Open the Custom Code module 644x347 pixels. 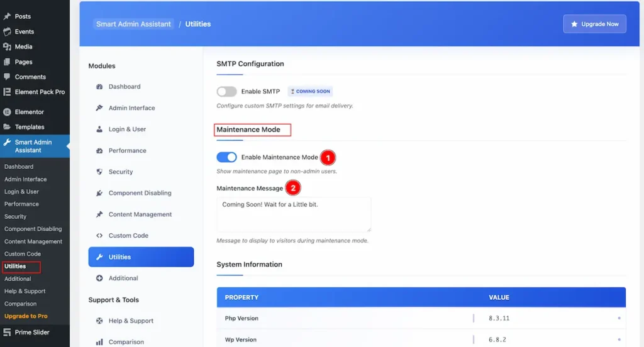[x=141, y=236]
